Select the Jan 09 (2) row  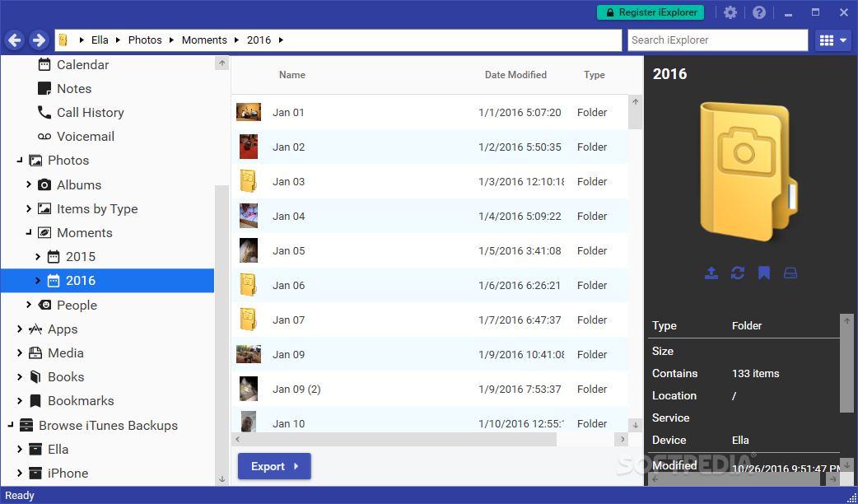[x=430, y=389]
